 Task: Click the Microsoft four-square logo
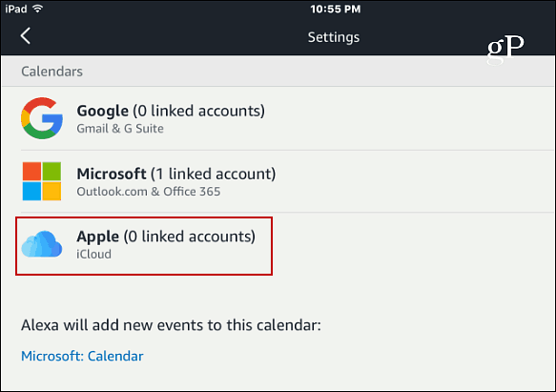pos(42,181)
